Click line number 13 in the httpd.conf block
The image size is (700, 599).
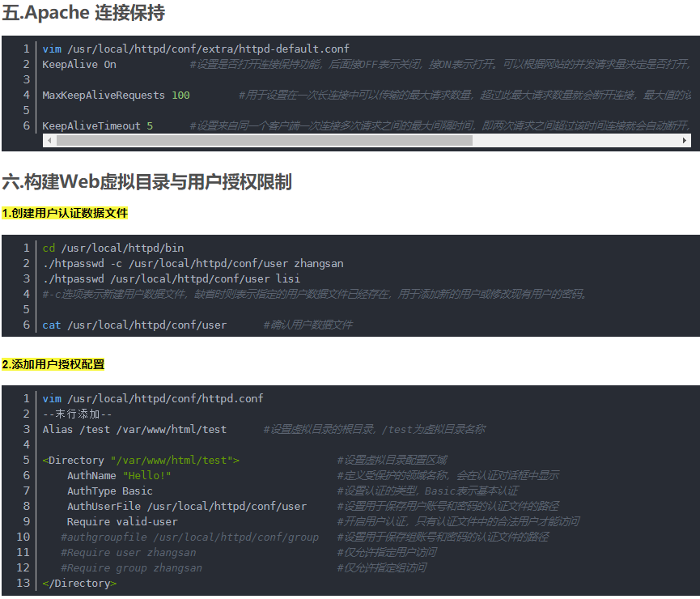[23, 583]
